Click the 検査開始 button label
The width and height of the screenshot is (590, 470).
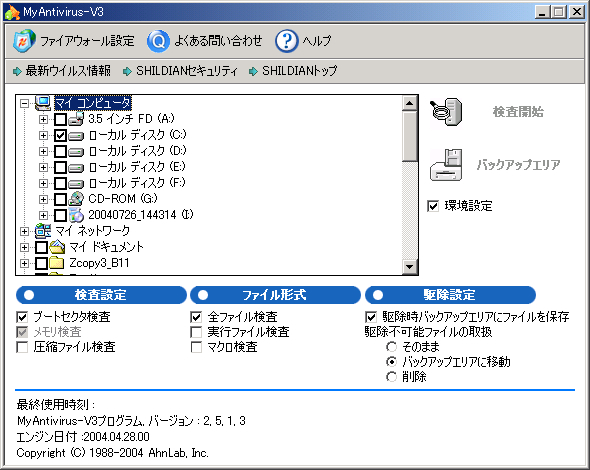tap(518, 112)
